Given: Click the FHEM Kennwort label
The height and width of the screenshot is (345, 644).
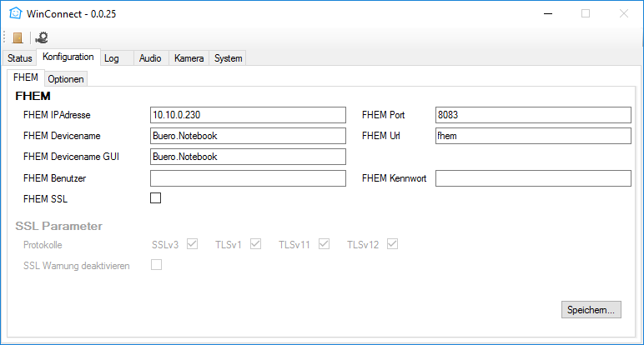Looking at the screenshot, I should [395, 178].
